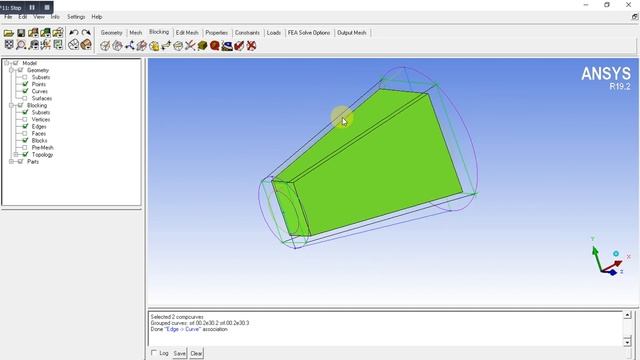Enable the Geometry Subsets checkbox
Image resolution: width=640 pixels, height=360 pixels.
[25, 77]
